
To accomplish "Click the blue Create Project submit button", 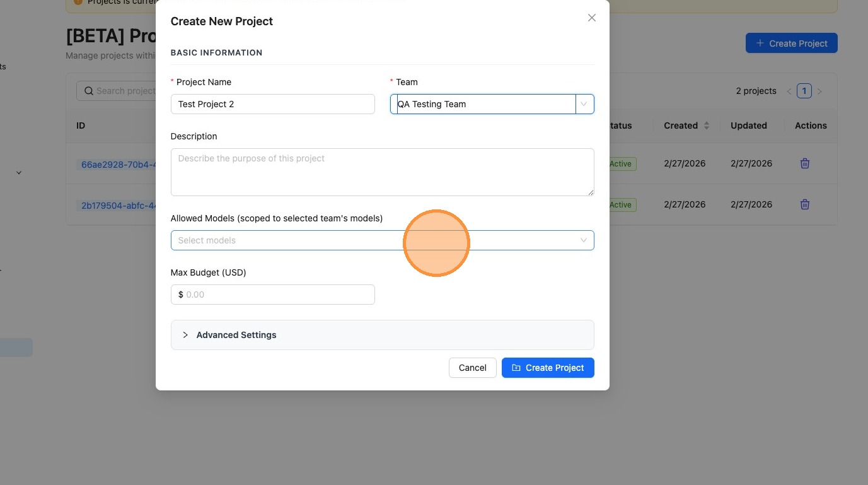I will click(x=548, y=368).
